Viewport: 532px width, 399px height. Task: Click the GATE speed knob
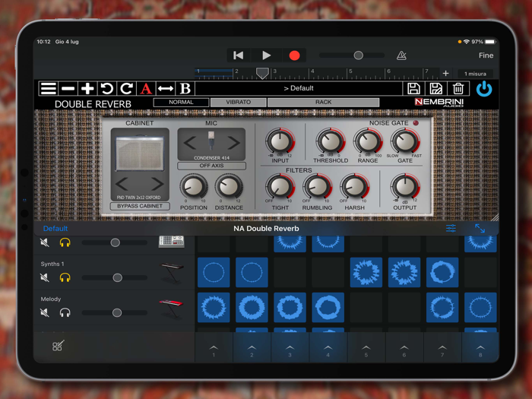click(x=405, y=141)
